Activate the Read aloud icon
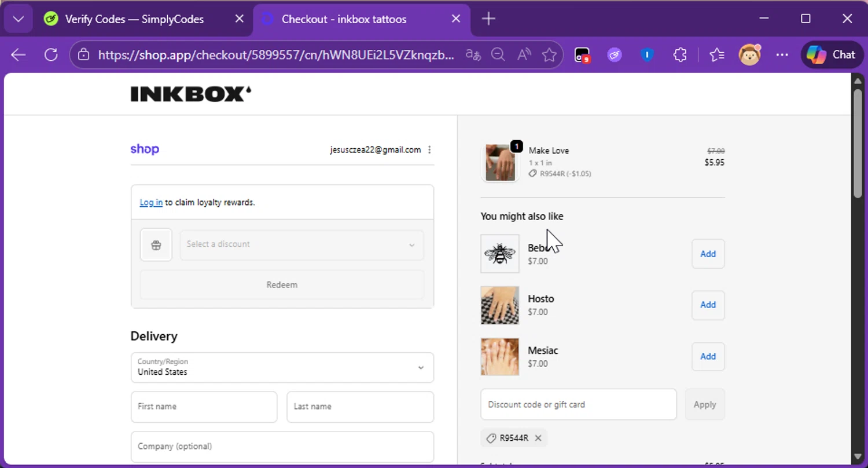 pyautogui.click(x=524, y=55)
